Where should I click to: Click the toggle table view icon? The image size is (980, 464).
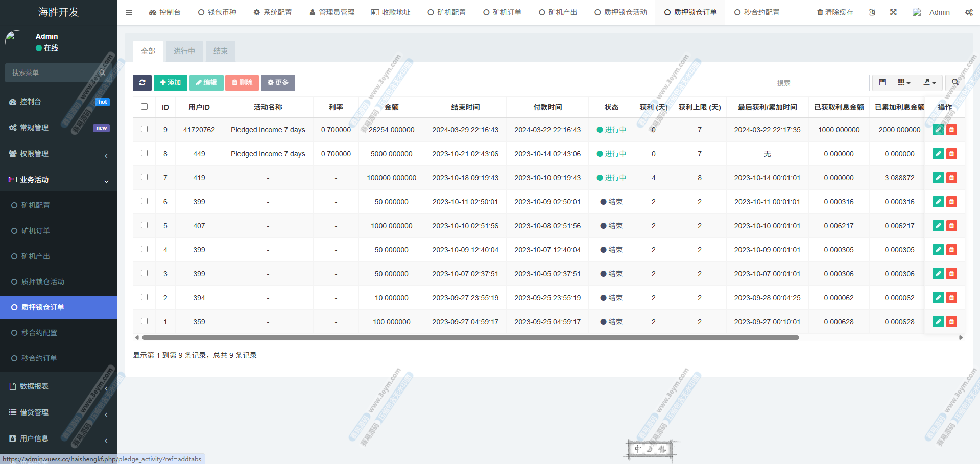(882, 83)
